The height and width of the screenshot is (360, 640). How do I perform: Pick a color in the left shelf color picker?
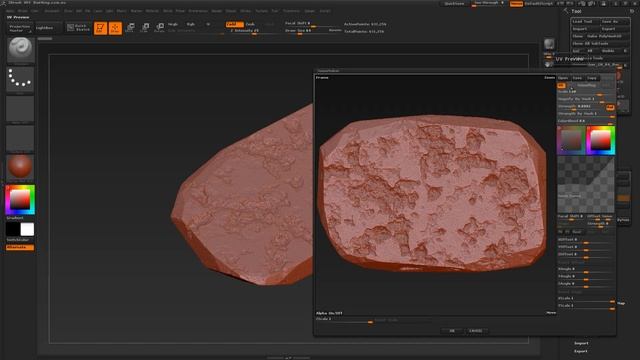pyautogui.click(x=20, y=200)
